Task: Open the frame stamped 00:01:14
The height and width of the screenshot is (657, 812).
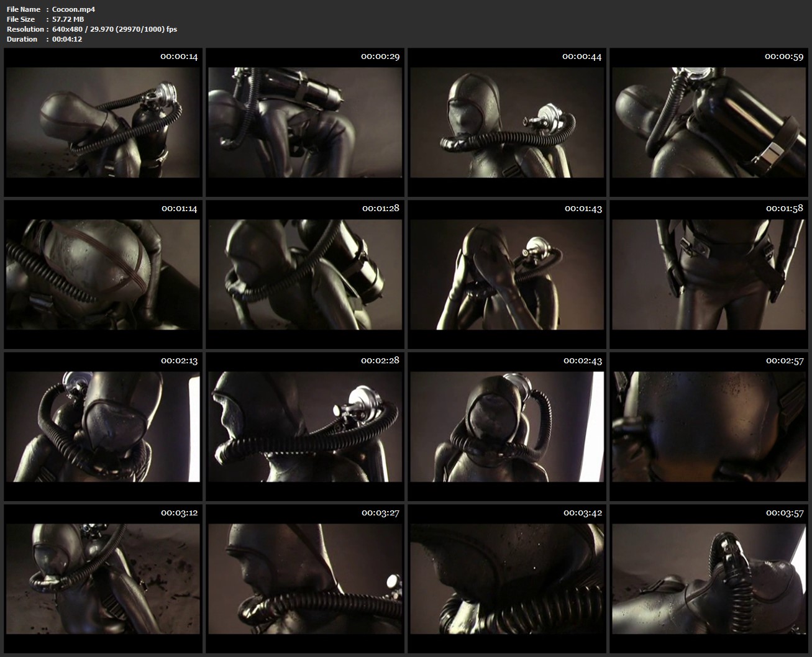Action: pyautogui.click(x=103, y=274)
